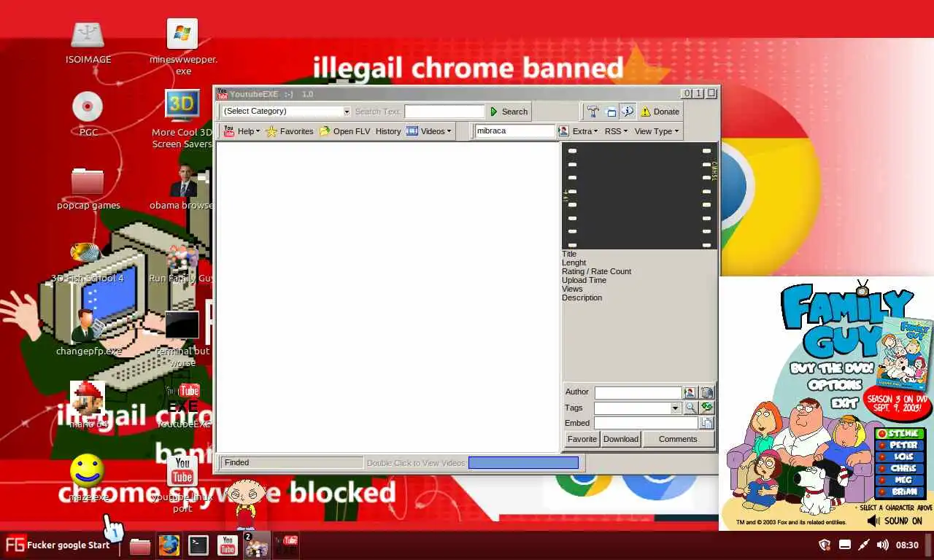This screenshot has width=934, height=560.
Task: Click the hammer tools icon in YoutubeEXE toolbar
Action: click(593, 112)
